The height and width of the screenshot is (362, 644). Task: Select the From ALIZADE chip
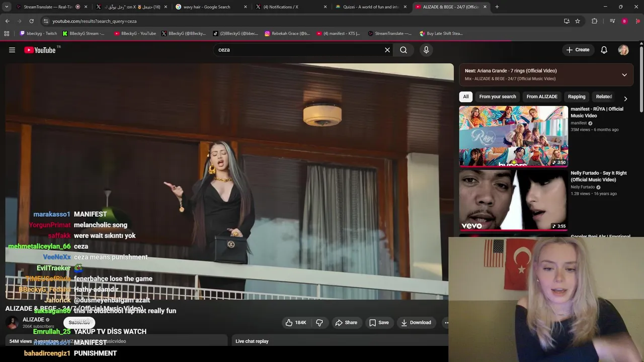(542, 97)
